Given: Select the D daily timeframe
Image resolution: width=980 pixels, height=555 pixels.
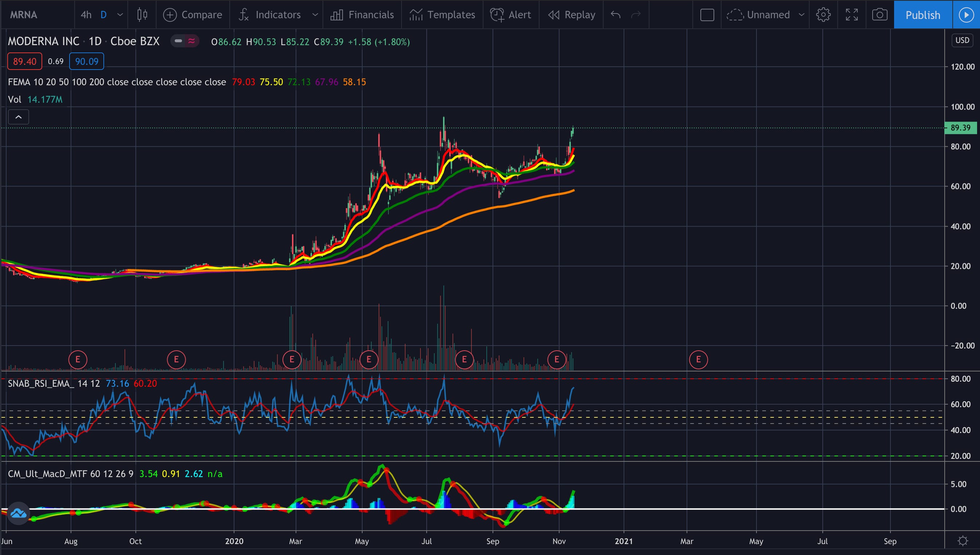Looking at the screenshot, I should tap(103, 15).
